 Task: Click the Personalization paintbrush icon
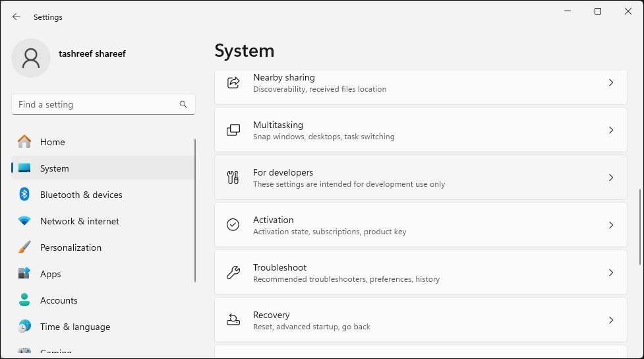[x=24, y=247]
